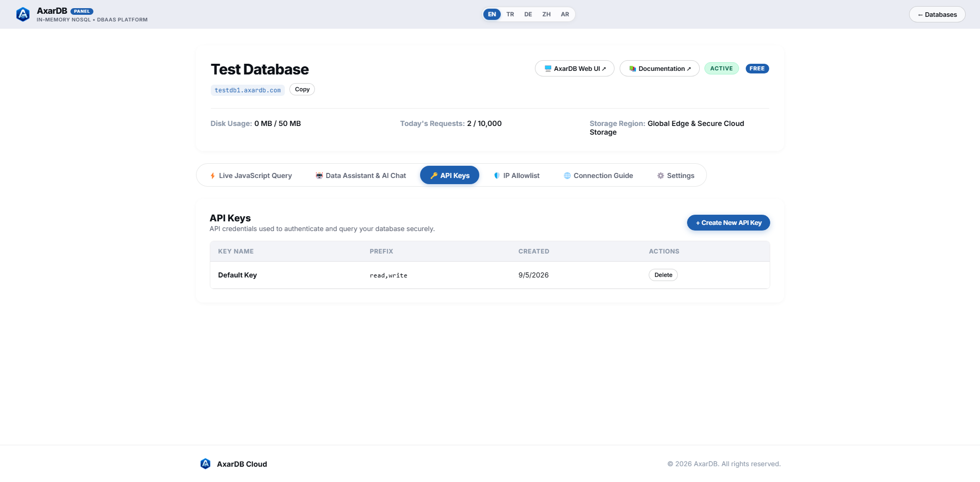Switch language to DE
This screenshot has width=980, height=482.
coord(528,14)
